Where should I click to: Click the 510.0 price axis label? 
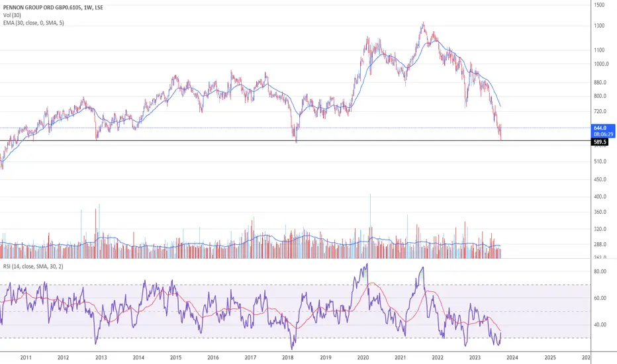[x=600, y=161]
